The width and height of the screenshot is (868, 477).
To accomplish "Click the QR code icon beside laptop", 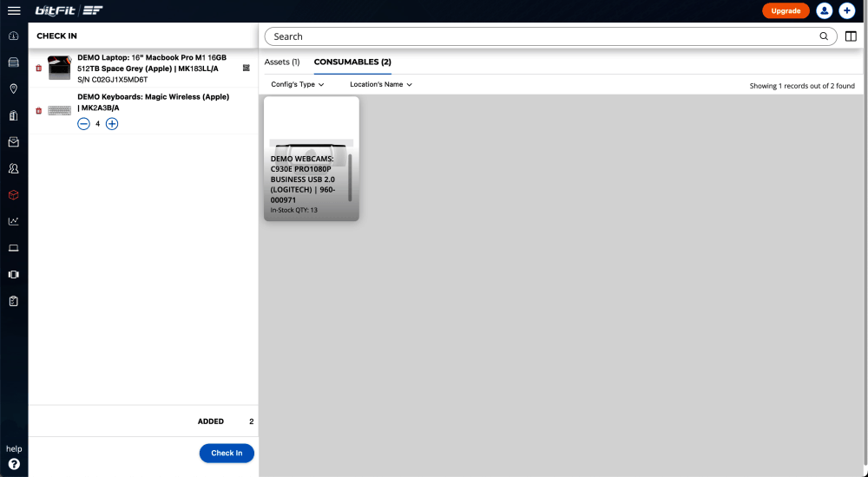I will tap(246, 68).
